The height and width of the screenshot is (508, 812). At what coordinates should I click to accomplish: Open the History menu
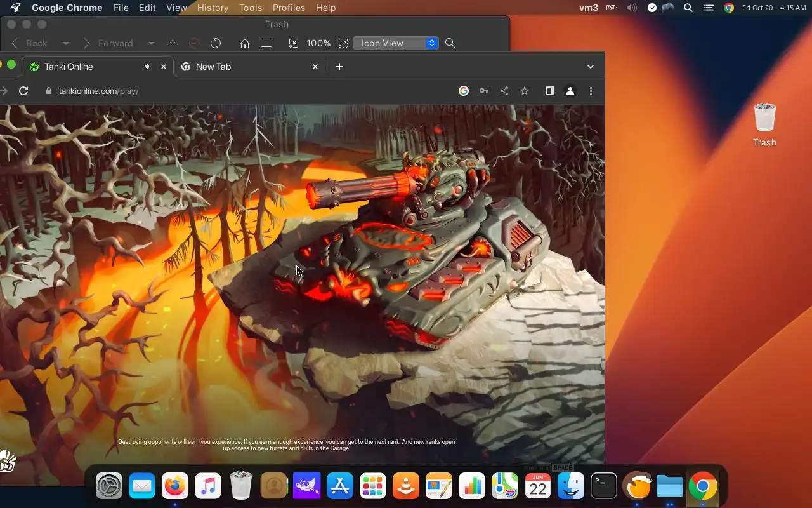pyautogui.click(x=213, y=8)
